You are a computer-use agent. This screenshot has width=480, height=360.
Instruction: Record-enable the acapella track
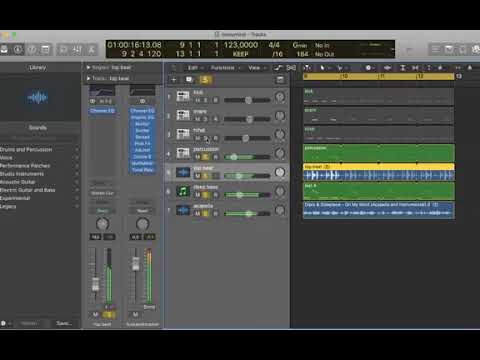215,214
